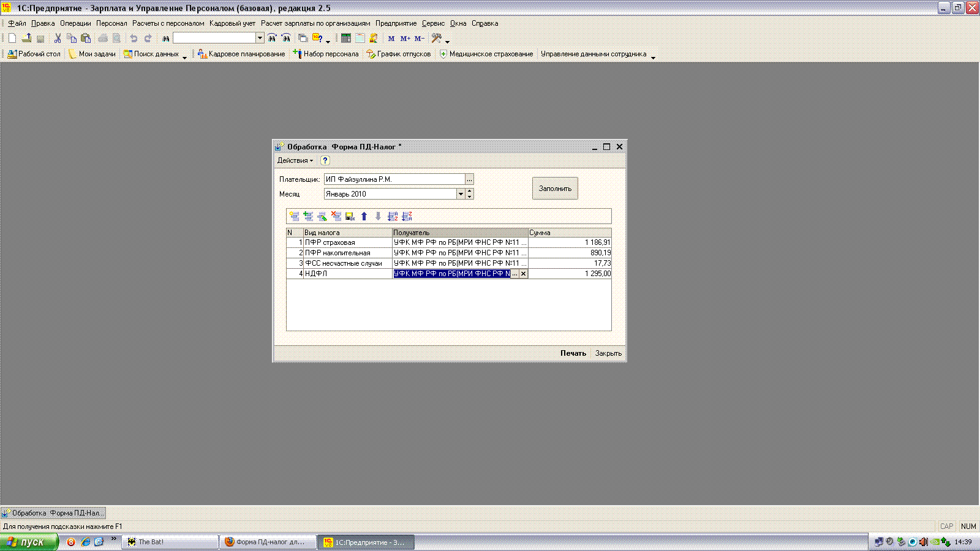The height and width of the screenshot is (551, 980).
Task: Open the Calendar icon in the toolbar
Action: point(360,38)
